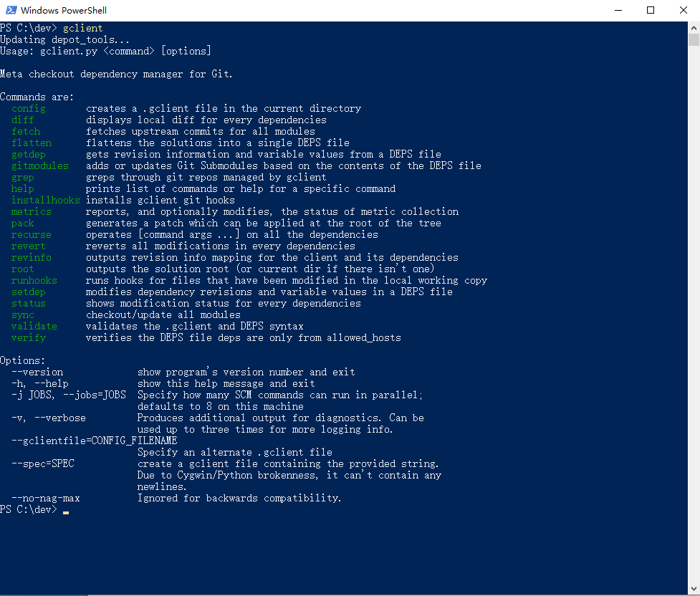Click the green 'grep' command

click(x=23, y=178)
